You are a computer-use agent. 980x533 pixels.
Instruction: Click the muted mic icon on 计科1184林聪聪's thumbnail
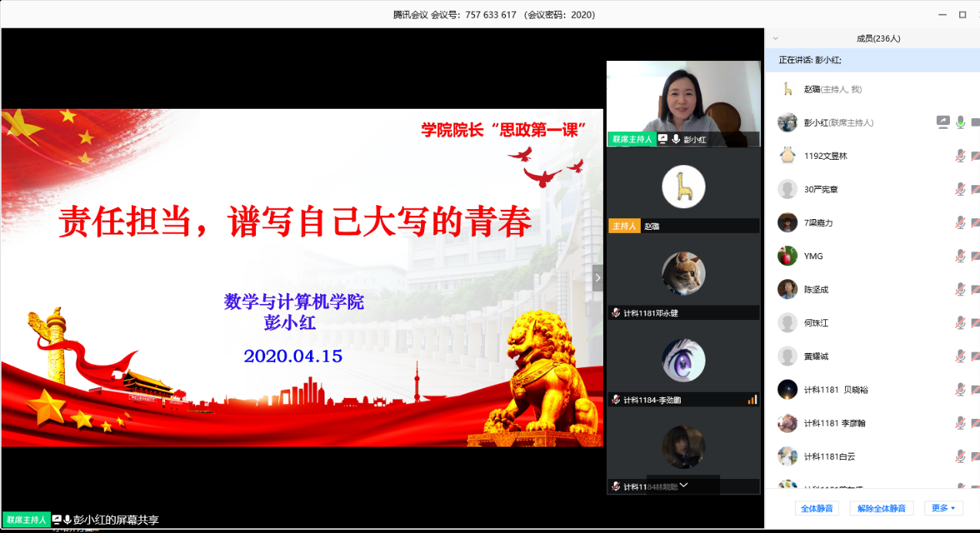[x=616, y=485]
